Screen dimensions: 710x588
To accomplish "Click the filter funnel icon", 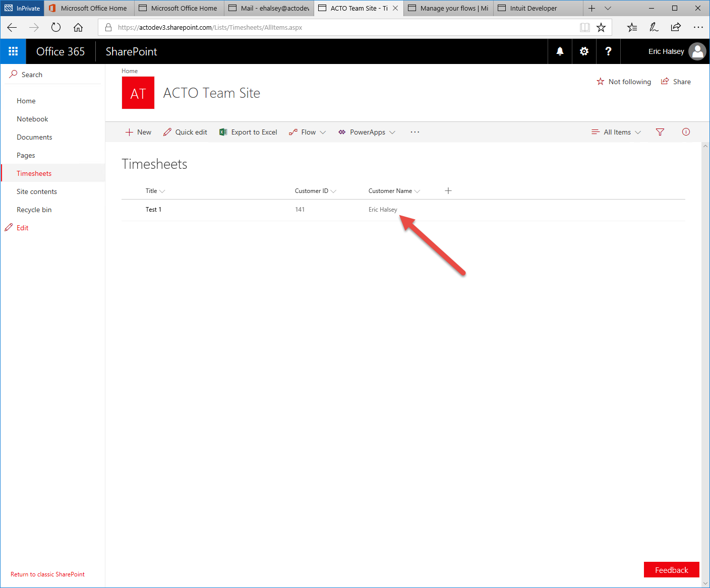I will [x=660, y=132].
